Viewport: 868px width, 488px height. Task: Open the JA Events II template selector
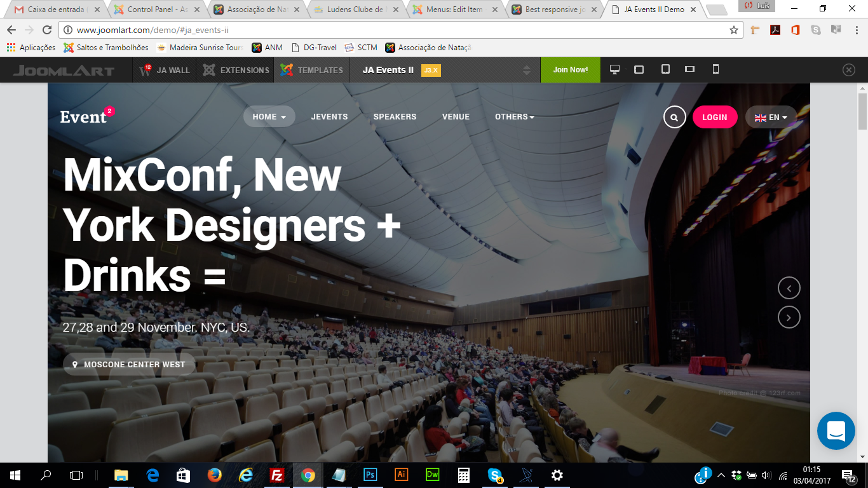click(445, 70)
